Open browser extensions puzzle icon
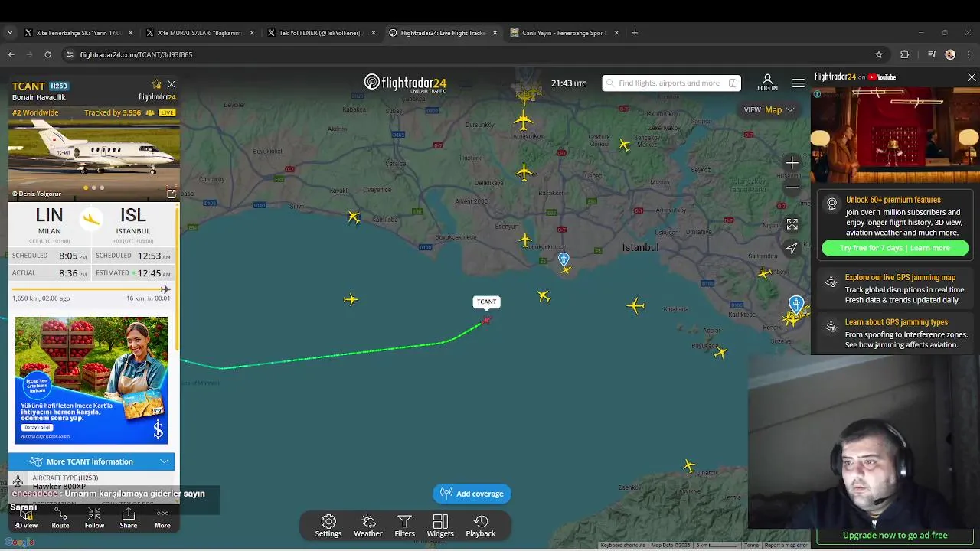The width and height of the screenshot is (980, 551). pyautogui.click(x=905, y=54)
